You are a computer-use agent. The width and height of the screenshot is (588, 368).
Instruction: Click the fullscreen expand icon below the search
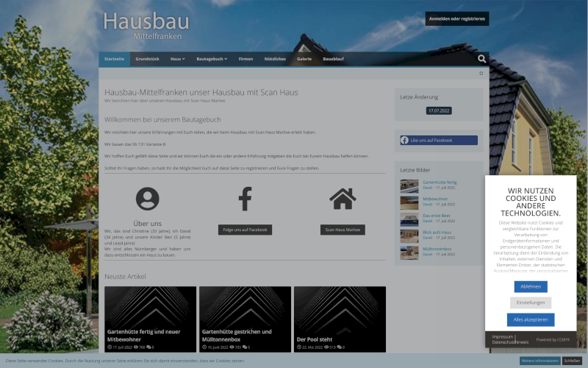pyautogui.click(x=481, y=74)
